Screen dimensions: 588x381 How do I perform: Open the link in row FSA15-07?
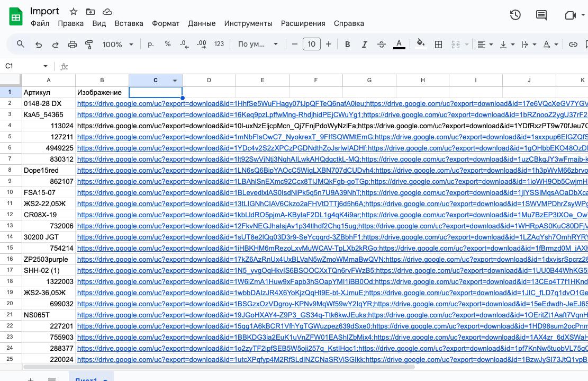332,192
